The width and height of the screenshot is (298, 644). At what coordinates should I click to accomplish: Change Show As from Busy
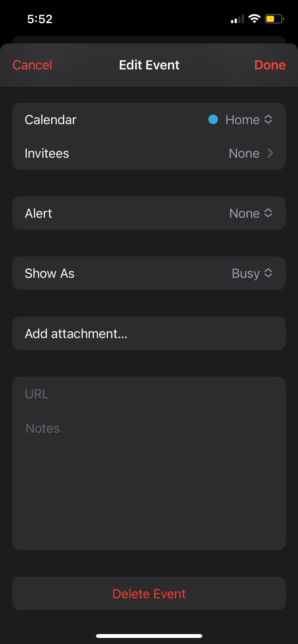[149, 273]
